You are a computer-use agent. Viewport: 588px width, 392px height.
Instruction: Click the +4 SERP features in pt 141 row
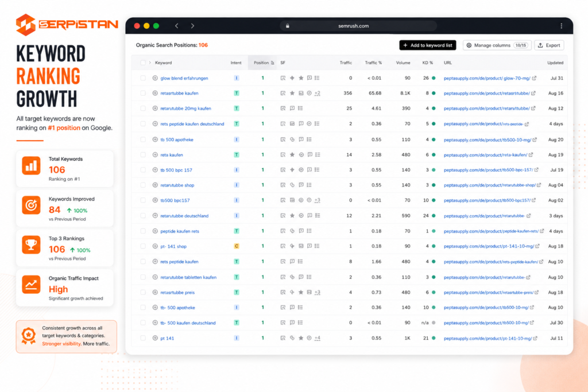[317, 338]
